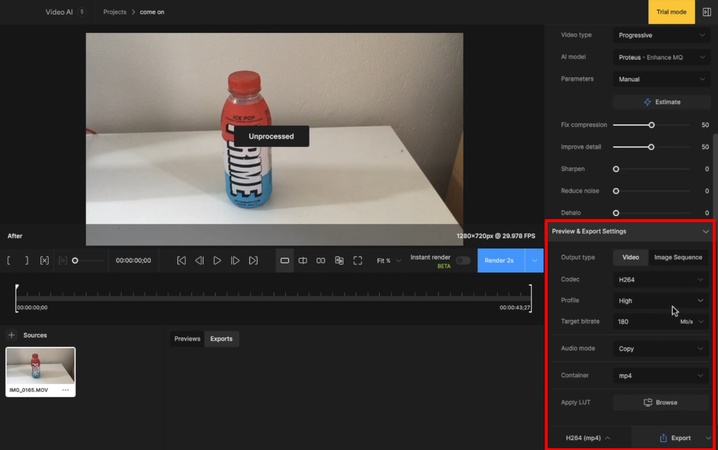Switch to the Exports tab
Screen dimensions: 718x450
pyautogui.click(x=221, y=339)
